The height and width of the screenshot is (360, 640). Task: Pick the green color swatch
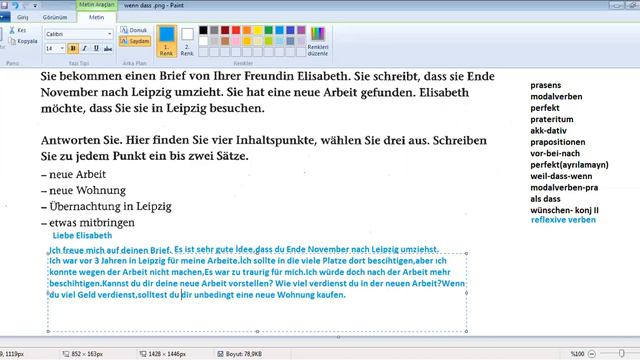(269, 30)
